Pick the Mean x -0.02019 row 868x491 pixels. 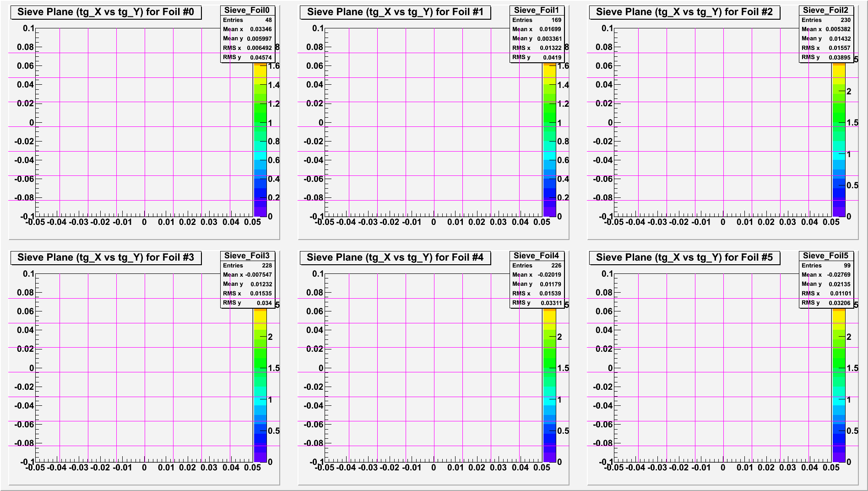pos(537,275)
